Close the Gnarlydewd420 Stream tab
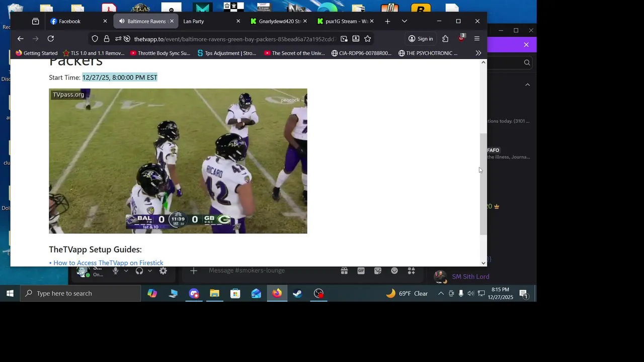Image resolution: width=644 pixels, height=362 pixels. (x=304, y=21)
